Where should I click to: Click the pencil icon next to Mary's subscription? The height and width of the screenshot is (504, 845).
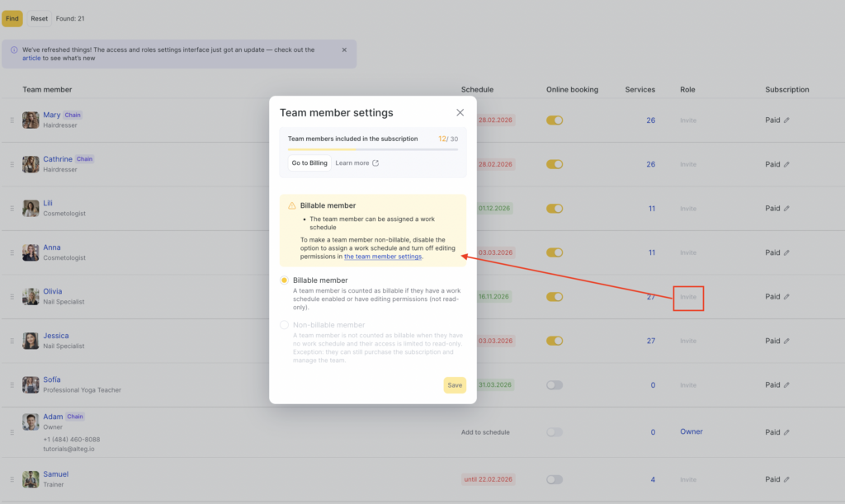(x=786, y=120)
